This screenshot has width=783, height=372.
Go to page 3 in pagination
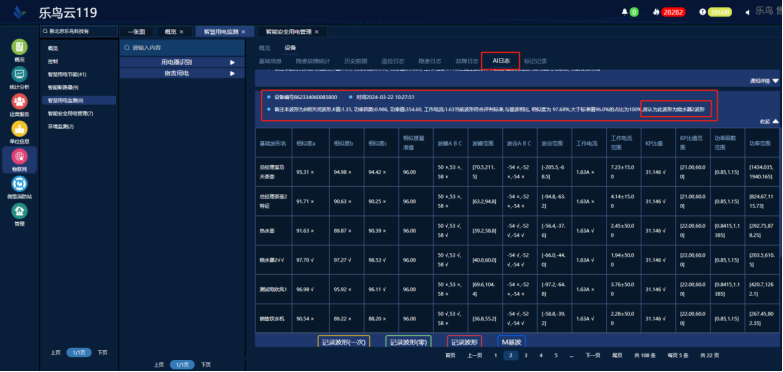(x=525, y=356)
